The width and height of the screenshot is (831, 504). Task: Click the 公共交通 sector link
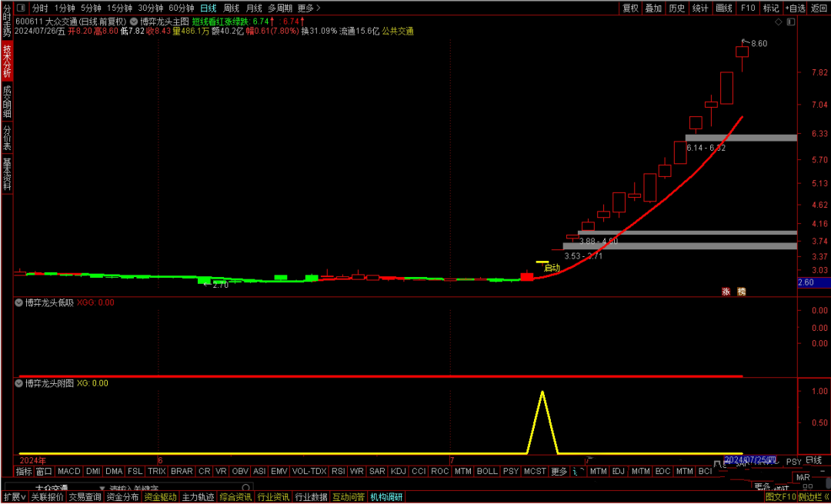click(398, 32)
